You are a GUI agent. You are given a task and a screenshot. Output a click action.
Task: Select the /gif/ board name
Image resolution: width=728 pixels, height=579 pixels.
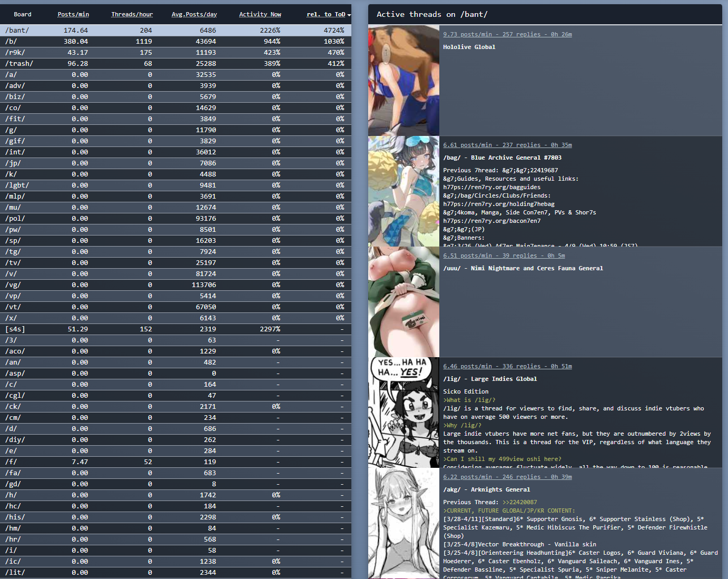[15, 141]
